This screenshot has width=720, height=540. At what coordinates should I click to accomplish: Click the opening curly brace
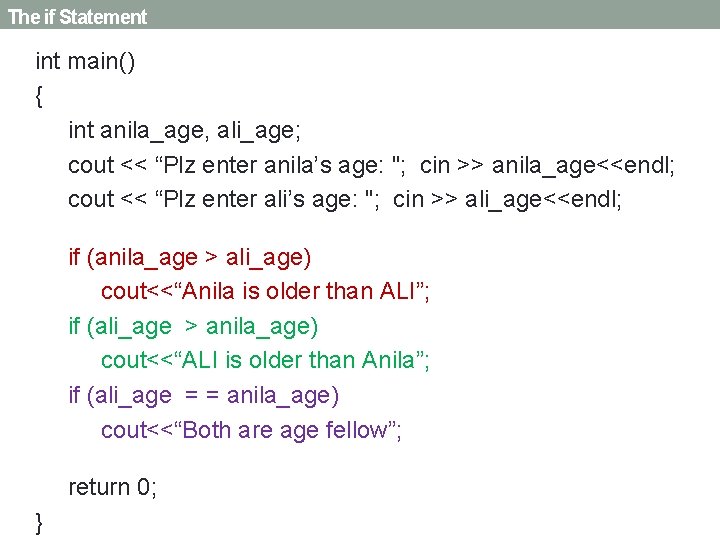point(39,97)
